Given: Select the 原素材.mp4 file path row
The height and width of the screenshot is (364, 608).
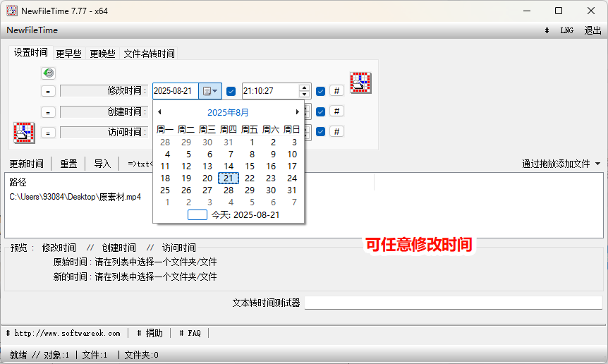Looking at the screenshot, I should (75, 197).
